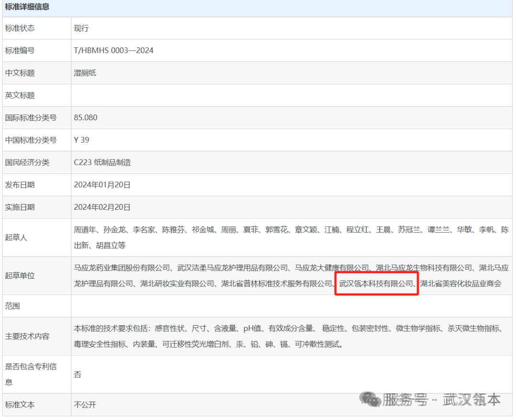Click the publish date 2024年01月20日
Screen dimensions: 517x420
coord(102,185)
